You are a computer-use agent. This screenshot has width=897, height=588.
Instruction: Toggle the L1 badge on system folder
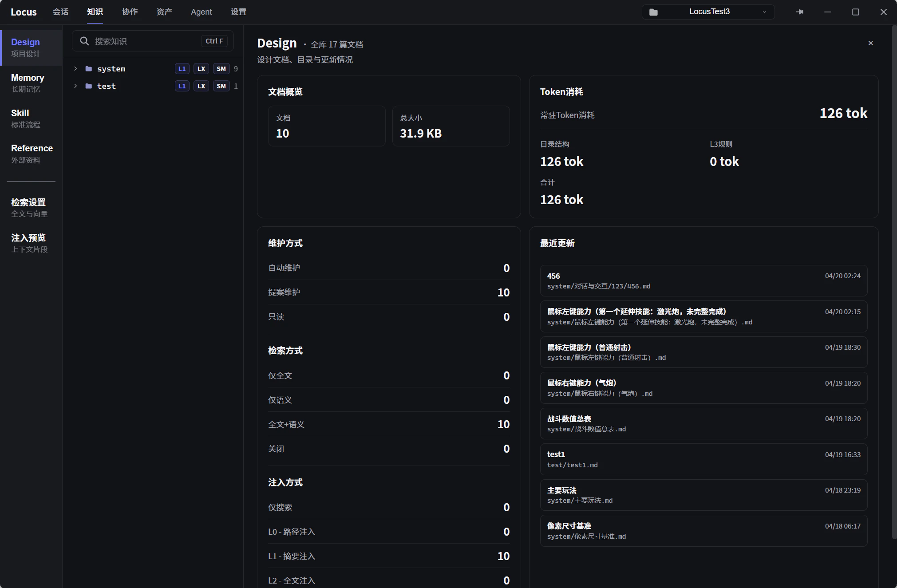click(x=182, y=69)
